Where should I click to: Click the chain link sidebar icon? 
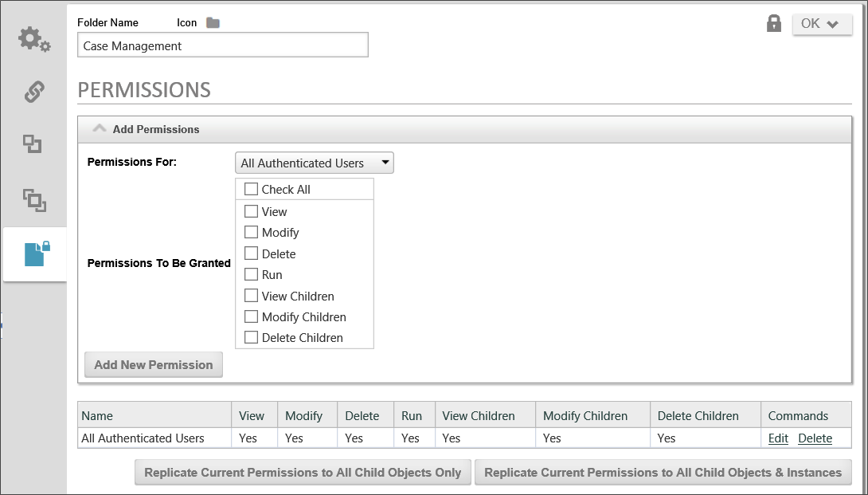(x=33, y=92)
